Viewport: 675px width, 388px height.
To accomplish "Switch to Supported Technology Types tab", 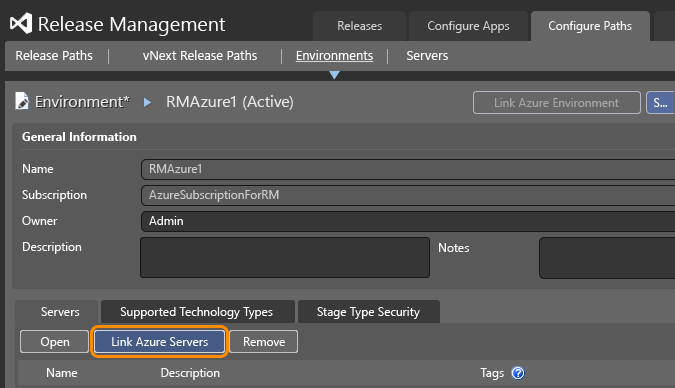I will pos(197,312).
